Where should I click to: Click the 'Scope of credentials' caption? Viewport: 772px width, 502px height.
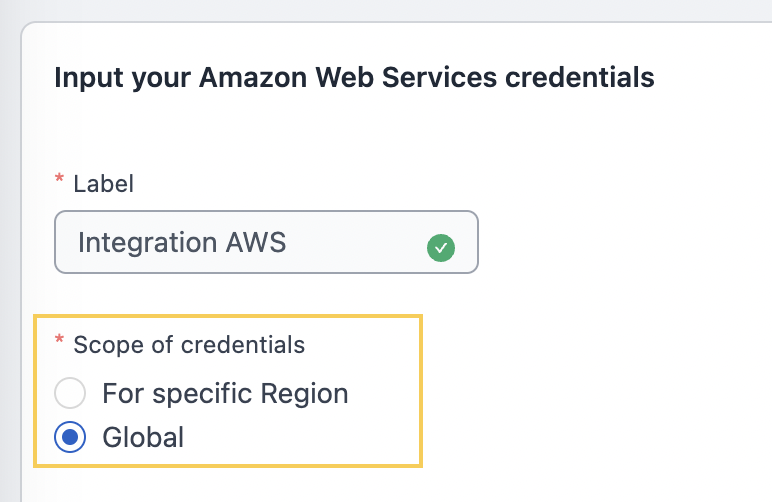189,345
